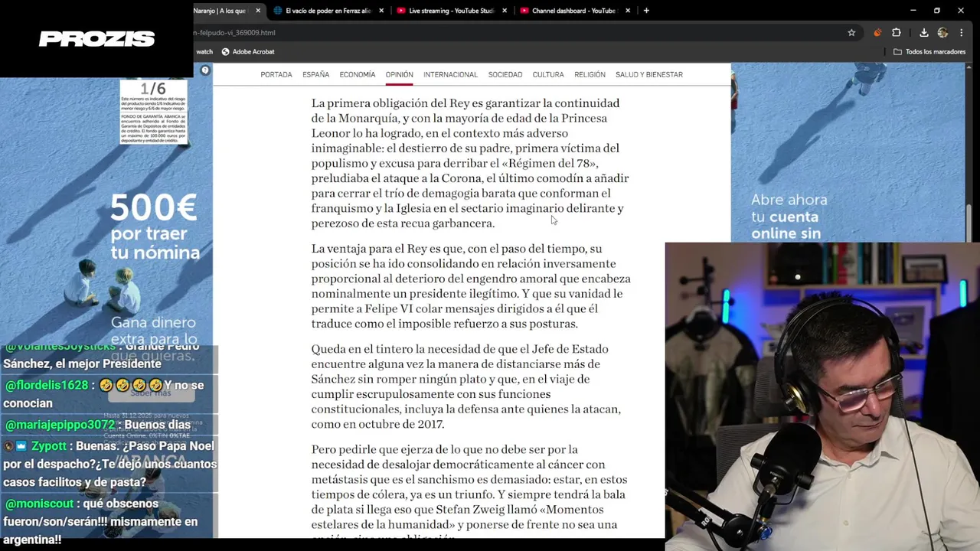
Task: Click the paragraph starting 'La ventaja para el Rey'
Action: [x=471, y=286]
